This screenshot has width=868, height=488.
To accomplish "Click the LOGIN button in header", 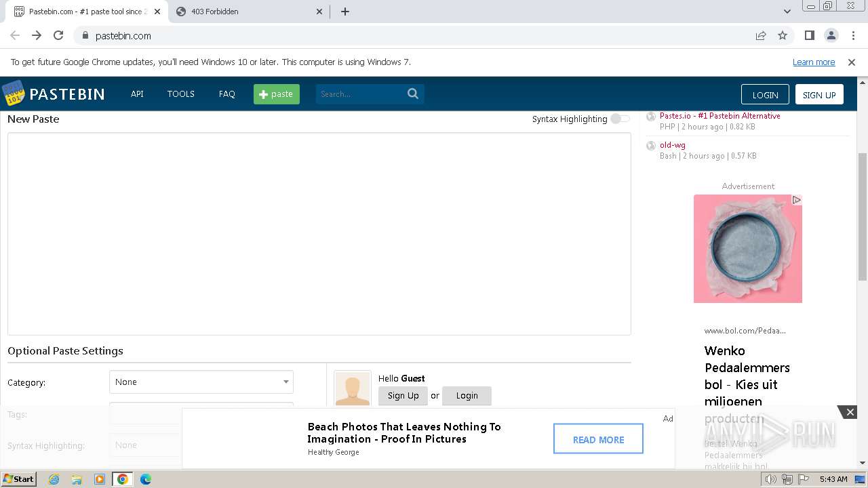I will [x=765, y=94].
